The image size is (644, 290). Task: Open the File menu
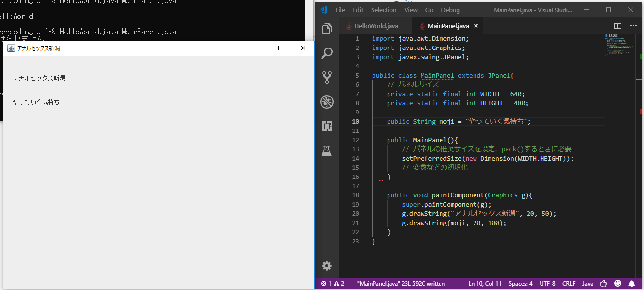(340, 10)
